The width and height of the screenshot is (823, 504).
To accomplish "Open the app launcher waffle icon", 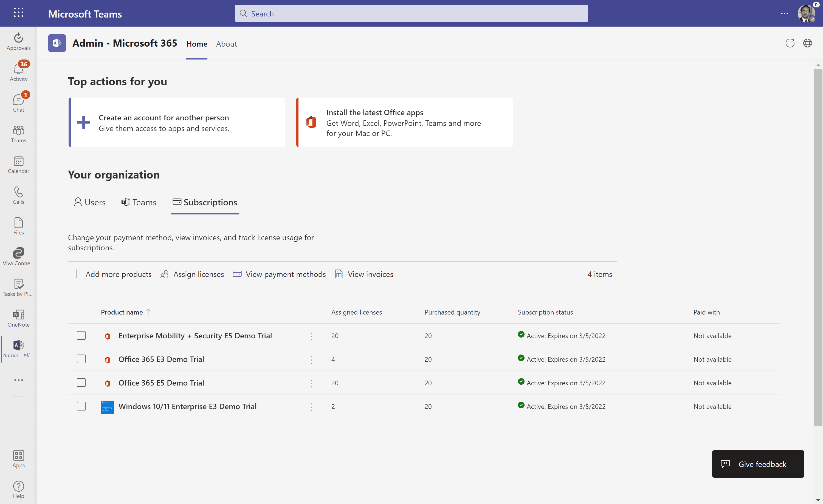I will pos(19,13).
